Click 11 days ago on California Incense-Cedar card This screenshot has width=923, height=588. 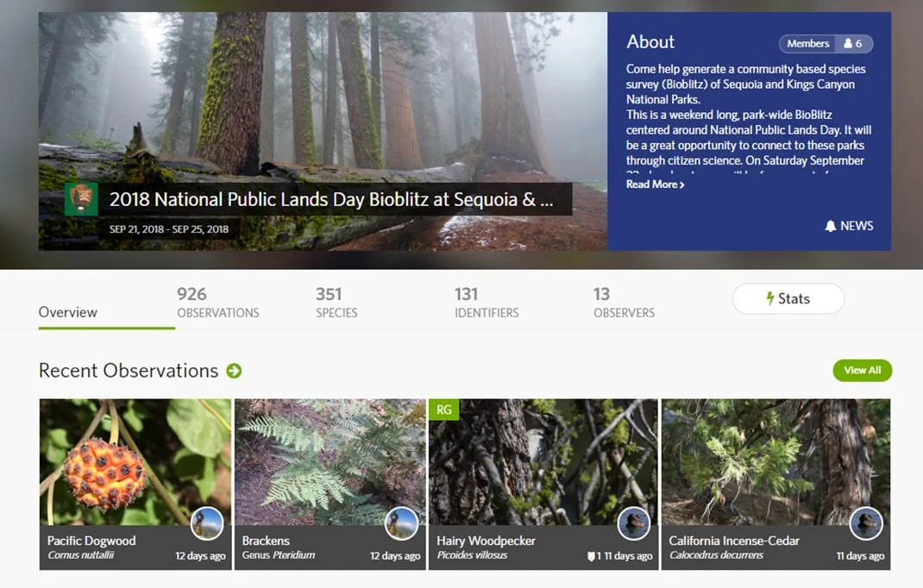[x=860, y=555]
